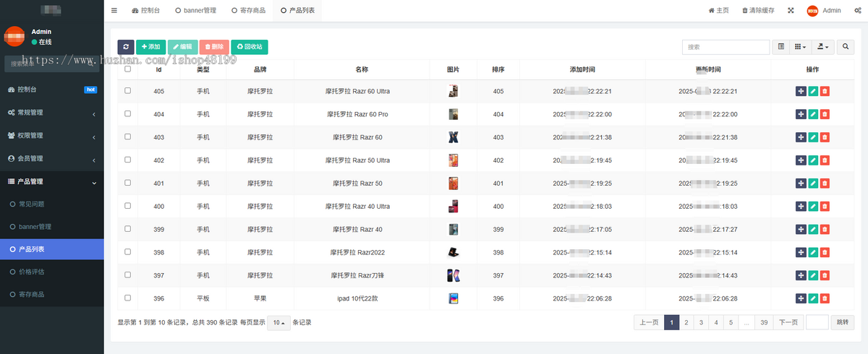Click drag-sort icon for row 405
Image resolution: width=868 pixels, height=354 pixels.
(801, 91)
